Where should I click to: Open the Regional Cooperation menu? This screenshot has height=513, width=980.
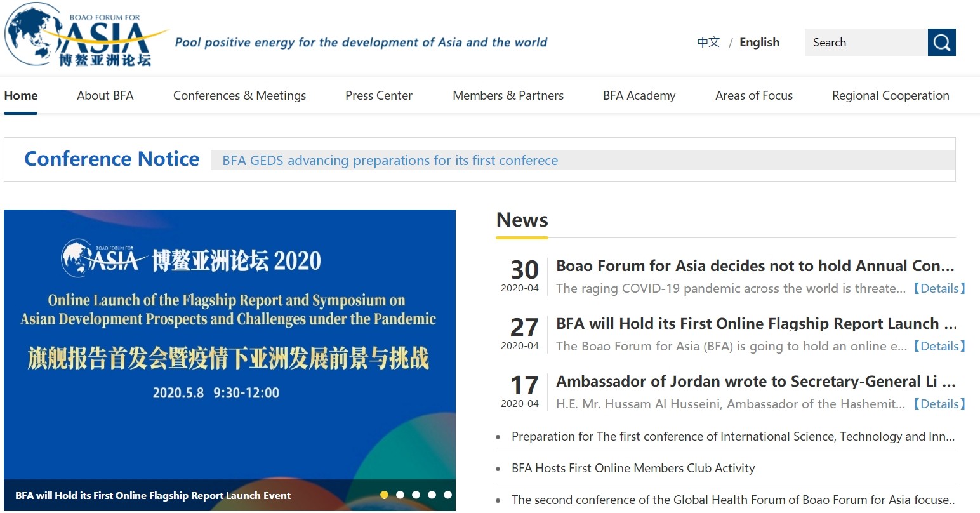coord(891,96)
